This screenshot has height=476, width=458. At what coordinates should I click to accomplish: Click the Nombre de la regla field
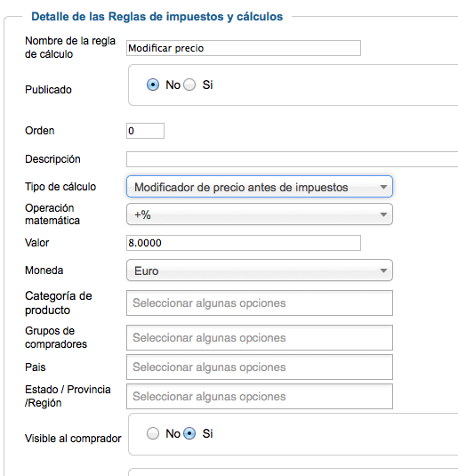tap(244, 48)
